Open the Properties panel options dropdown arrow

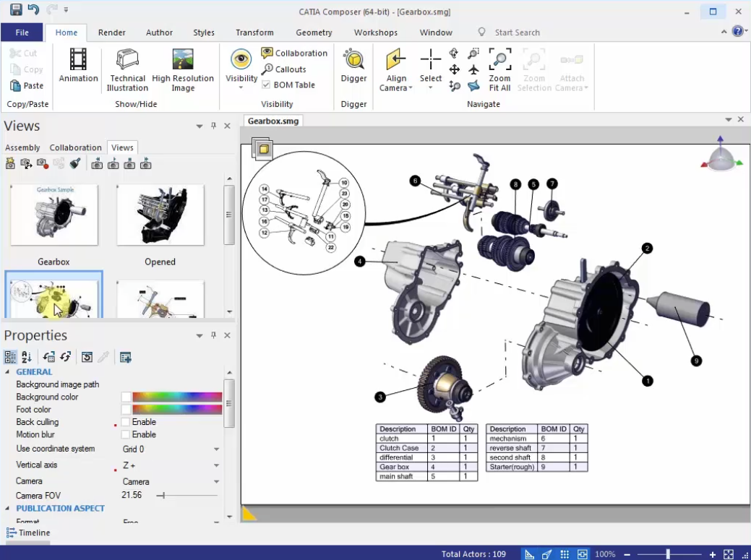pyautogui.click(x=199, y=335)
